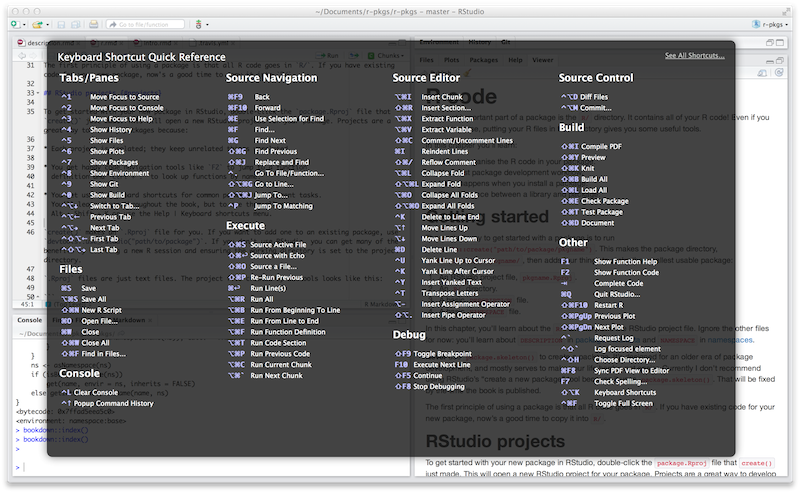Viewport: 800px width, 493px height.
Task: Click the See All Shortcuts link
Action: [694, 56]
